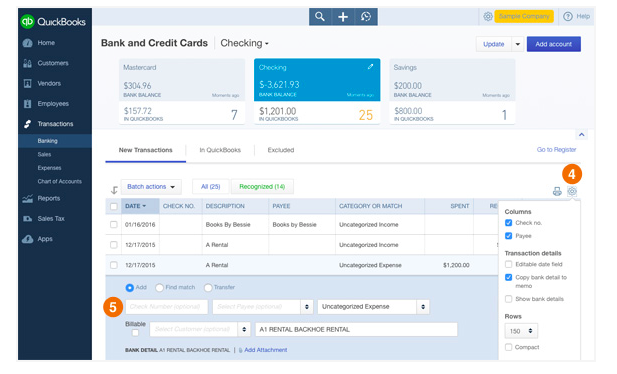Tick the select-all checkbox in table header
Viewport: 617px width, 374px height.
[114, 206]
